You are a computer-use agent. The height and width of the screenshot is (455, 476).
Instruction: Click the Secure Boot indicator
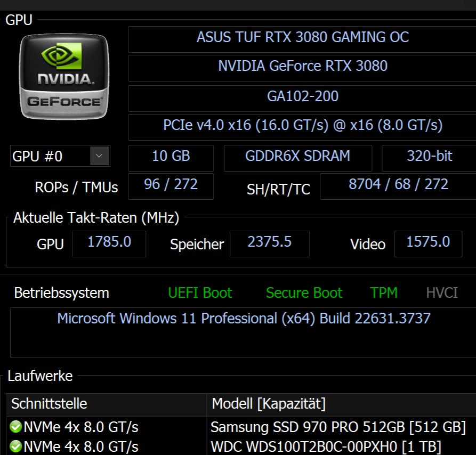click(304, 292)
